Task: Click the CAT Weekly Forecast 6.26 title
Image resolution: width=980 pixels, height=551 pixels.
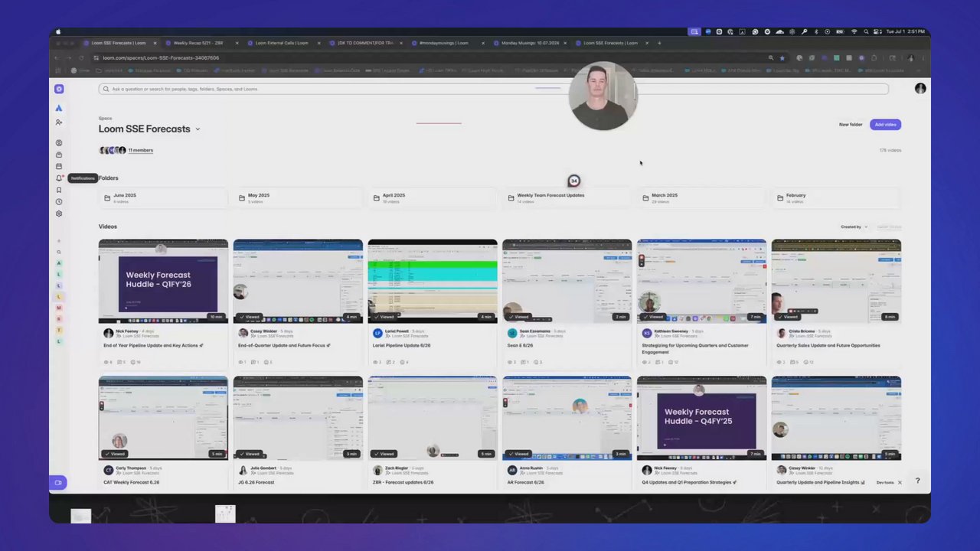Action: [x=131, y=482]
